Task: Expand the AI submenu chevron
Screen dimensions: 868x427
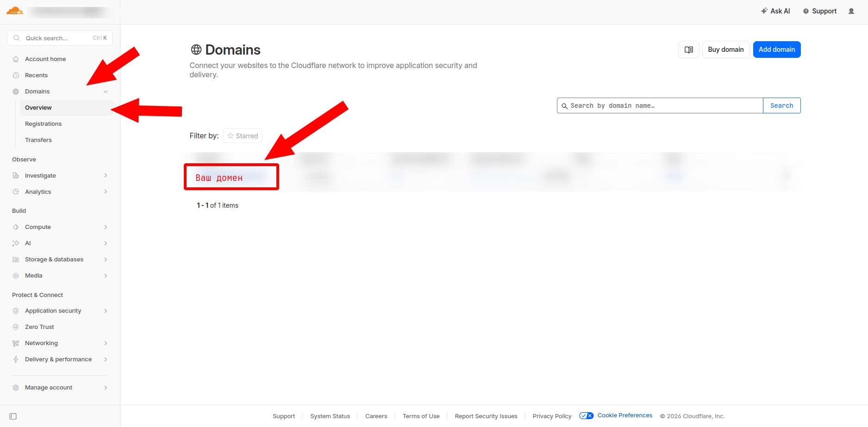Action: [x=106, y=243]
